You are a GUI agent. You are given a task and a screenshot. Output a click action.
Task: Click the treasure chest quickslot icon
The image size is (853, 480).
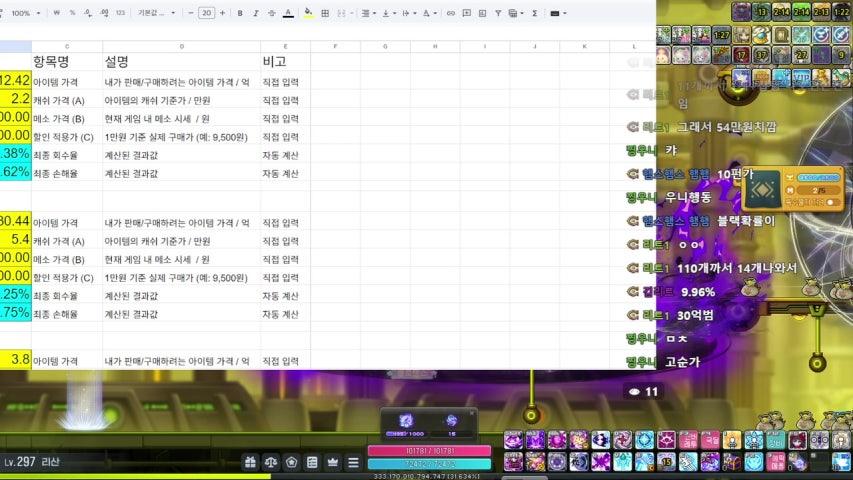[x=732, y=462]
